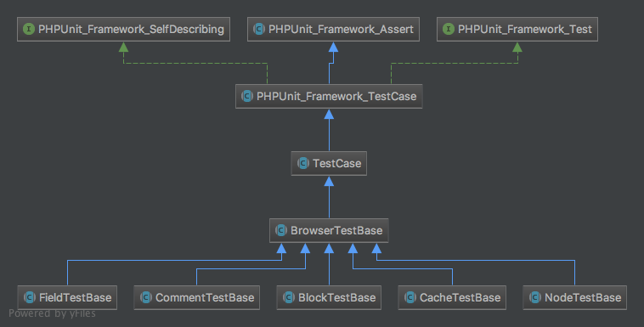Click the class icon beside TestCase
The width and height of the screenshot is (644, 327).
(x=303, y=163)
